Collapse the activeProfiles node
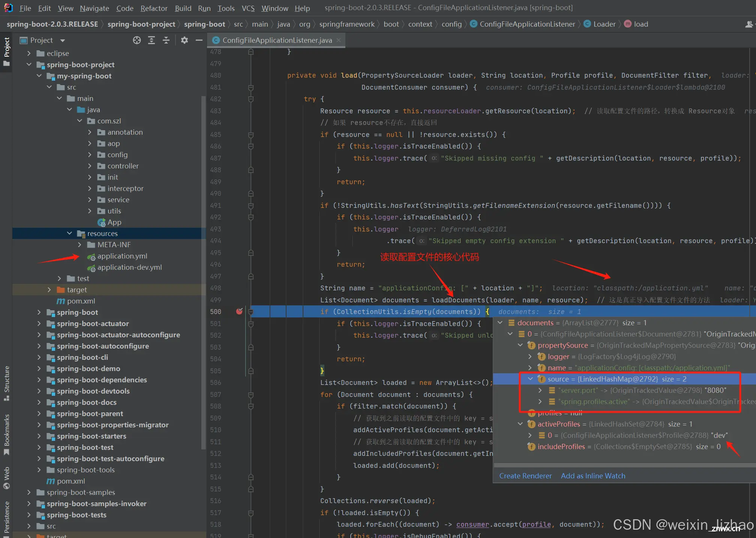Screen dimensions: 756x538 [520, 424]
